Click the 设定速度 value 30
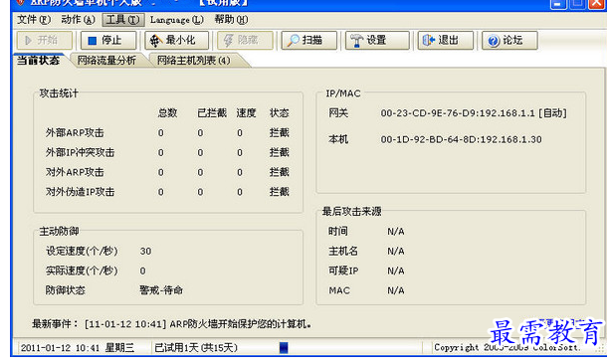This screenshot has height=364, width=611. point(145,252)
